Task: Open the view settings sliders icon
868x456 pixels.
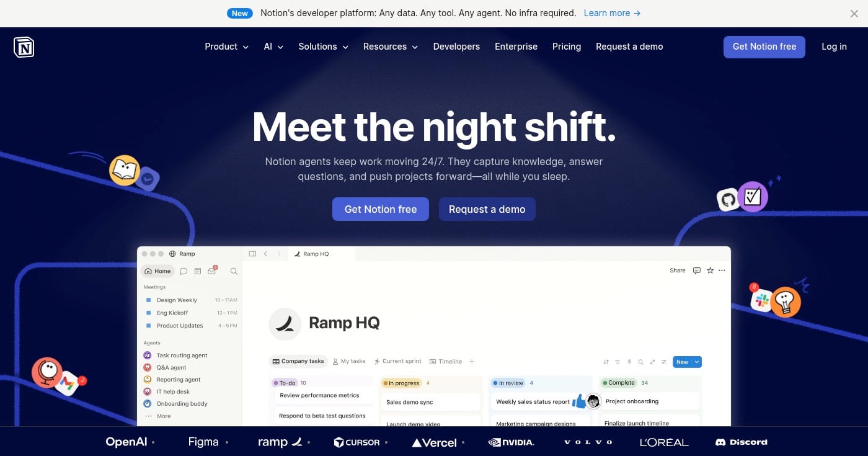Action: pos(664,362)
